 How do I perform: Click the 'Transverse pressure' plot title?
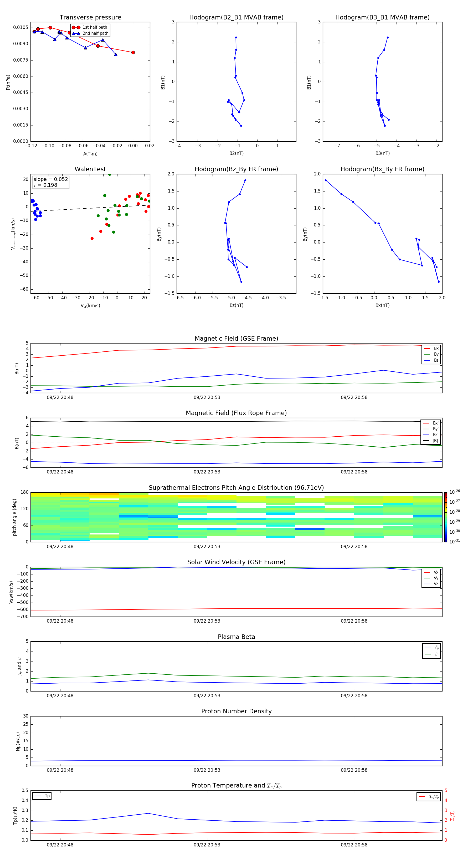pos(90,17)
